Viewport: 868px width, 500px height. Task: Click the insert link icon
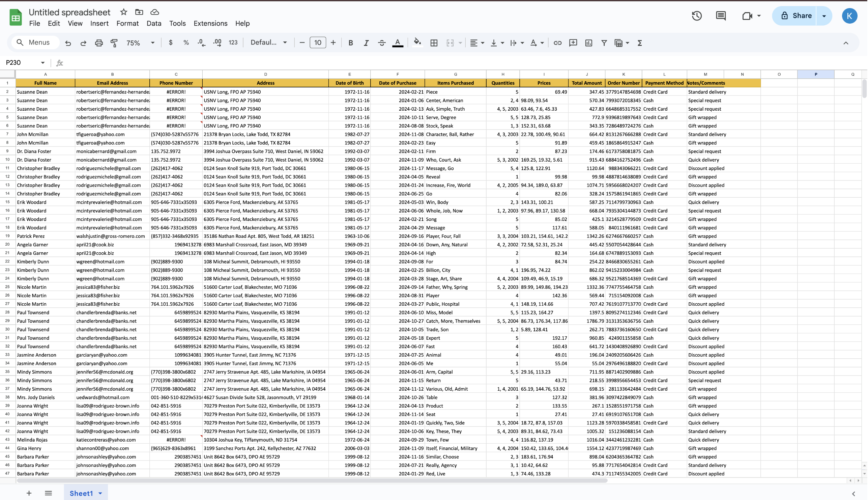tap(557, 43)
